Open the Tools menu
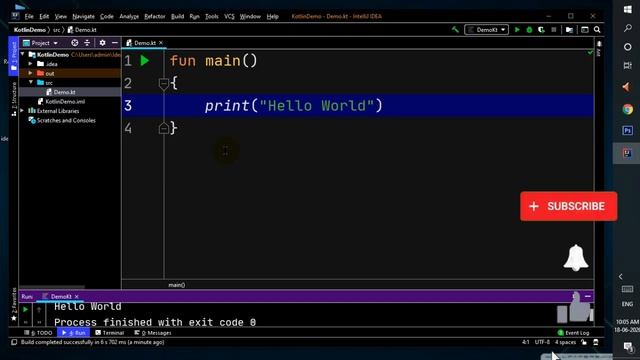640x360 pixels. 211,16
